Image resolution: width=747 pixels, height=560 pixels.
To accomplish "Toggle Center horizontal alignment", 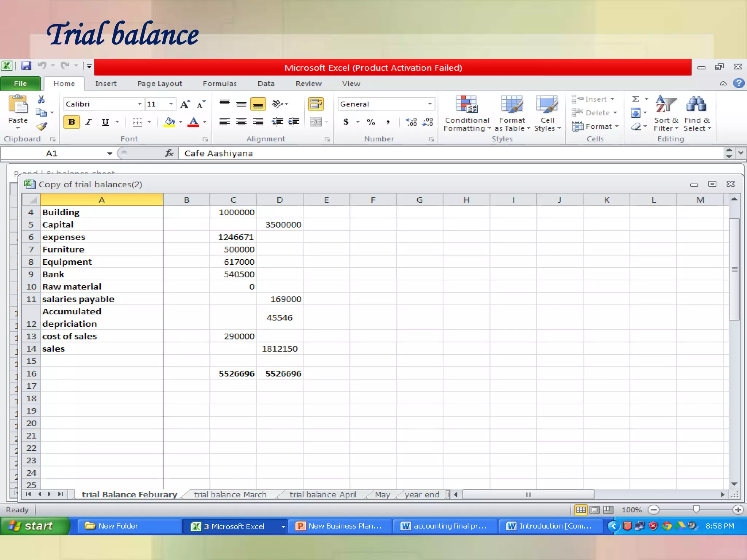I will click(x=241, y=122).
